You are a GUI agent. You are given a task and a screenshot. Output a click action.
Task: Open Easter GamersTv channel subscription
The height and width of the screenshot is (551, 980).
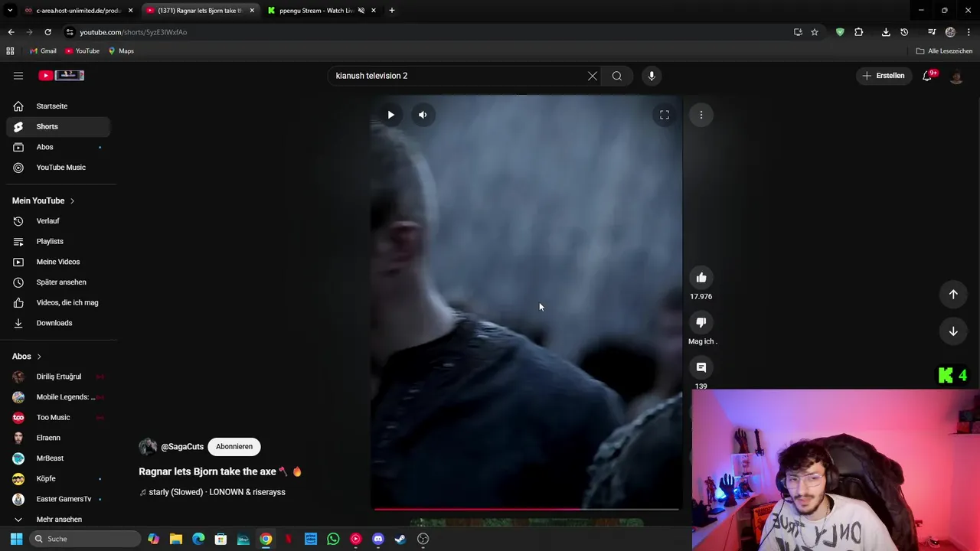(58, 499)
